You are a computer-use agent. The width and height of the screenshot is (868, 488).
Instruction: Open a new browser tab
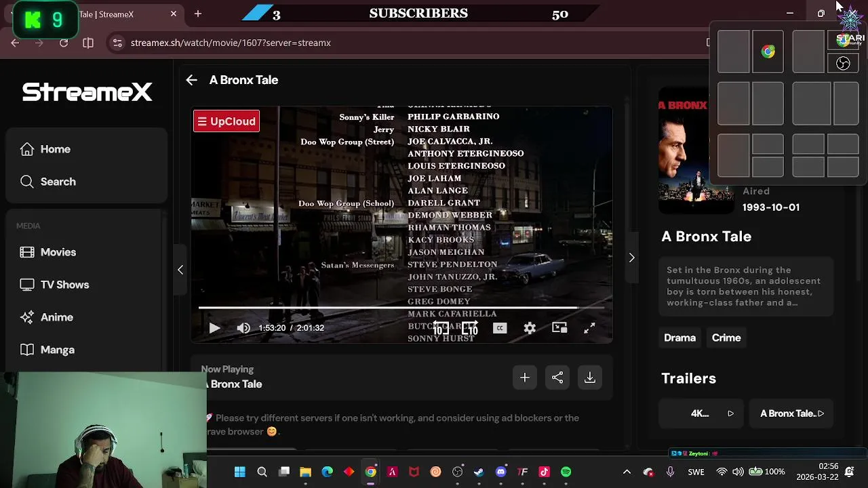[x=198, y=14]
